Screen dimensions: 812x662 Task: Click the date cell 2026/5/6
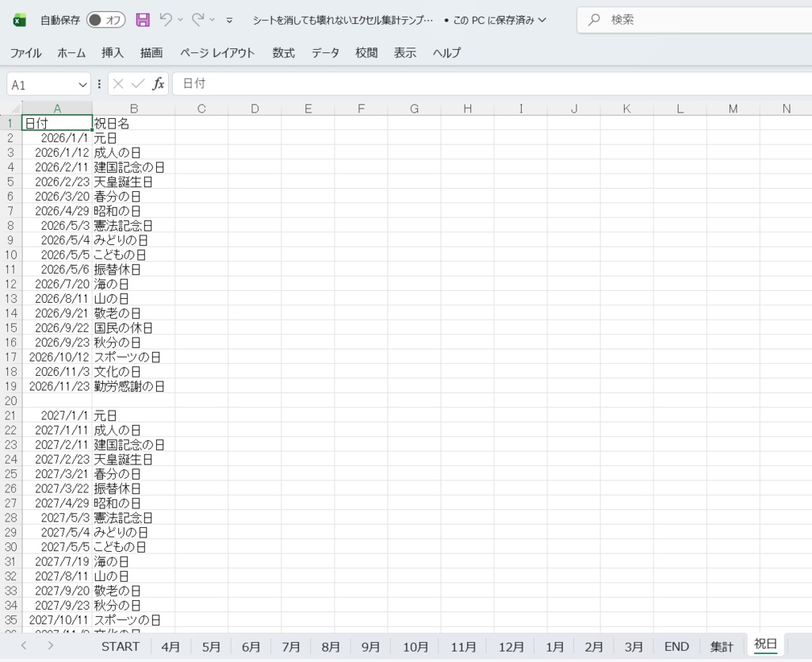[57, 270]
